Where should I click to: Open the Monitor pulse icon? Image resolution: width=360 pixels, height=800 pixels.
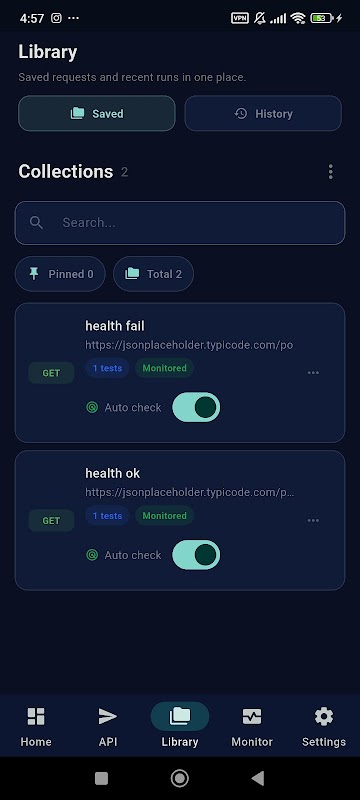coord(252,716)
